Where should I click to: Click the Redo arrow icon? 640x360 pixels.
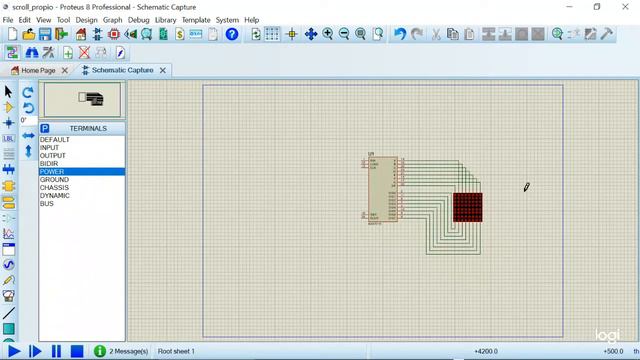[x=416, y=34]
